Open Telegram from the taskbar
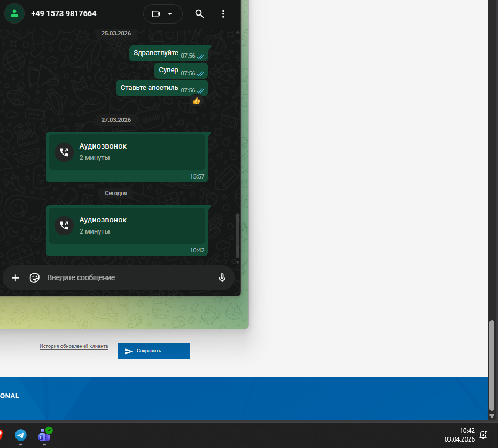The width and height of the screenshot is (498, 448). 21,435
